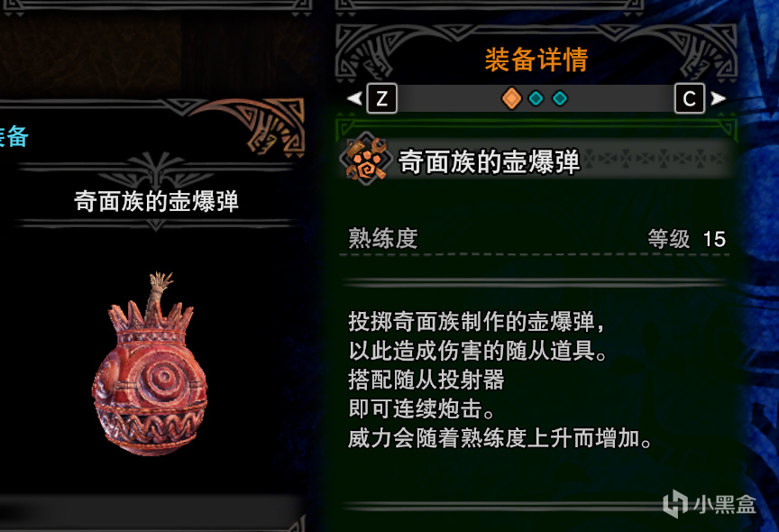Click the 熟练度 proficiency label
Screen dimensions: 779x532
point(383,238)
